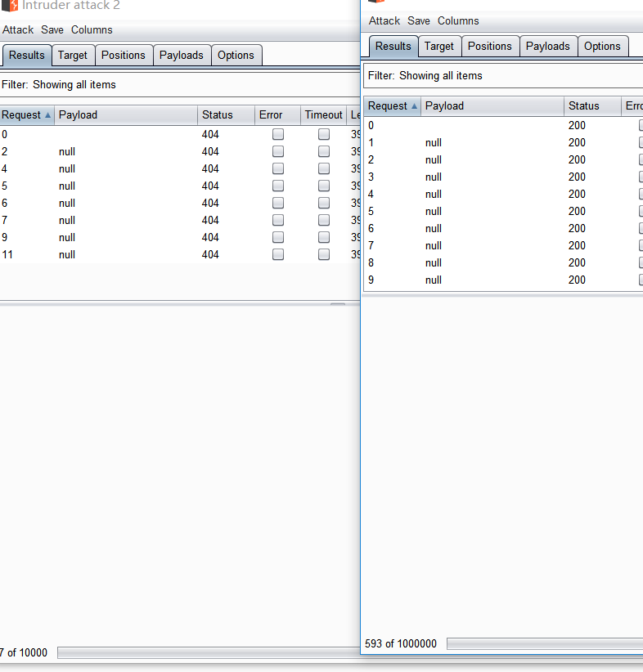Click progress bar beside 593 of 1000000

(x=545, y=643)
